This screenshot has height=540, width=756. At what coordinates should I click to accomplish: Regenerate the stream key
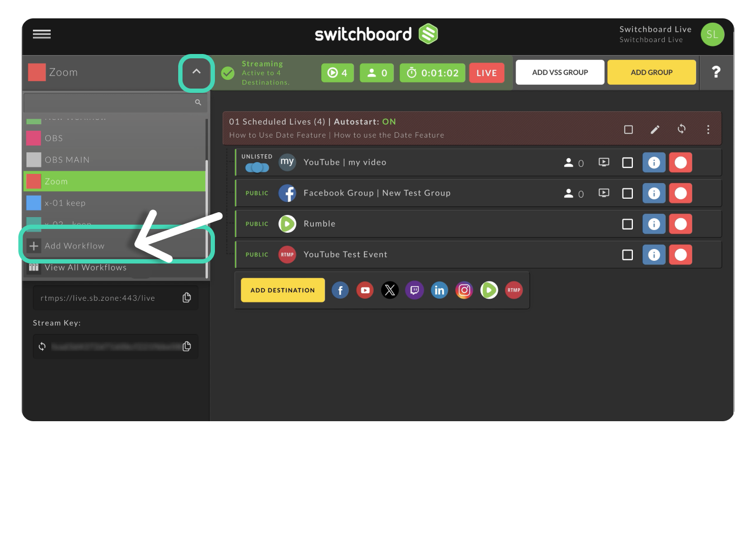pos(42,346)
